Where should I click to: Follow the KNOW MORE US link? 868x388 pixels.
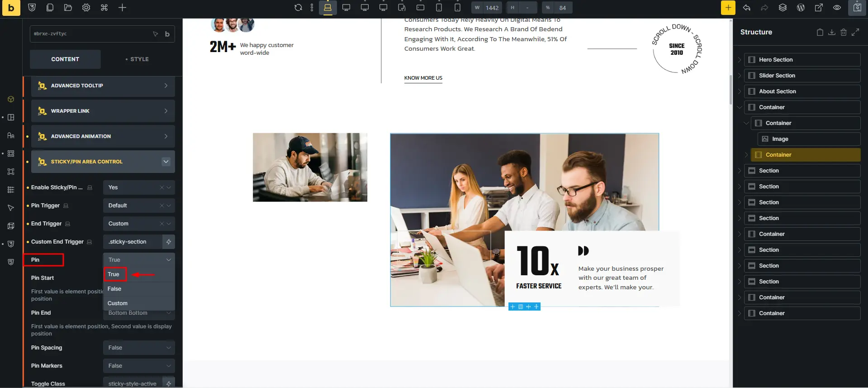[x=423, y=78]
